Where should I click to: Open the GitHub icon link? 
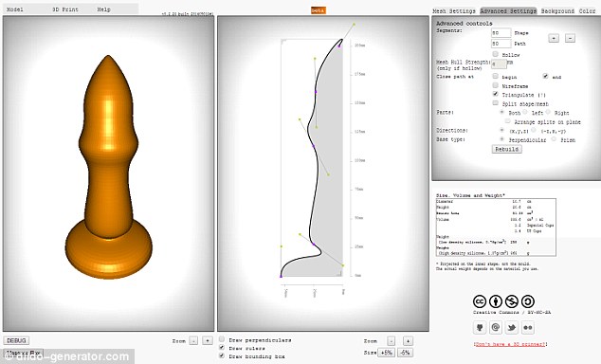pyautogui.click(x=480, y=328)
